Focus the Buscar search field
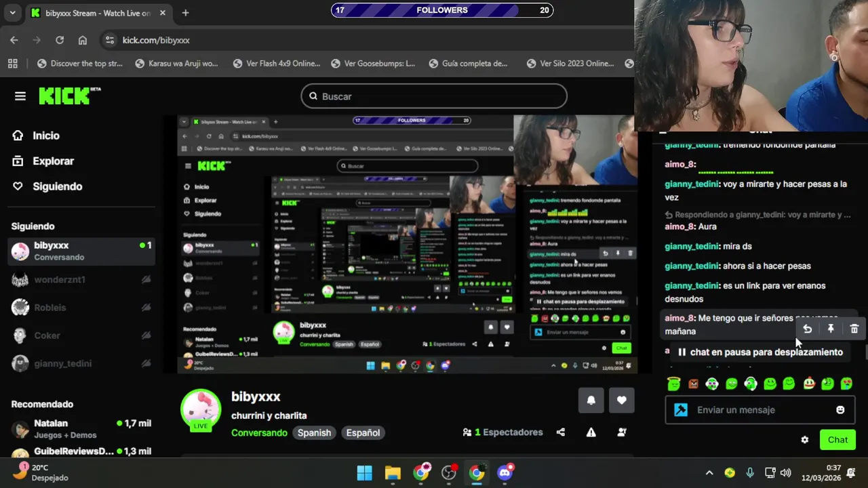This screenshot has width=868, height=488. pos(434,96)
